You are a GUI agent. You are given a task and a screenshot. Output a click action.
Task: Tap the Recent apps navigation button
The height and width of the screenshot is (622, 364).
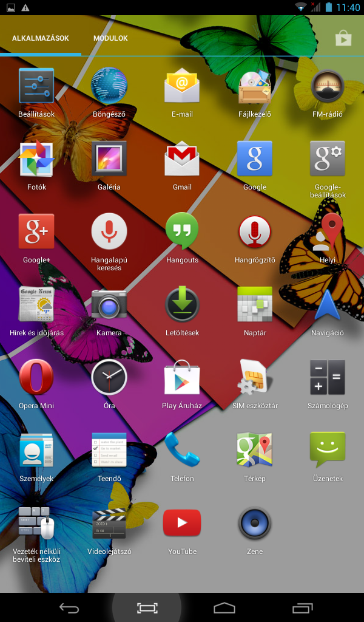(303, 607)
